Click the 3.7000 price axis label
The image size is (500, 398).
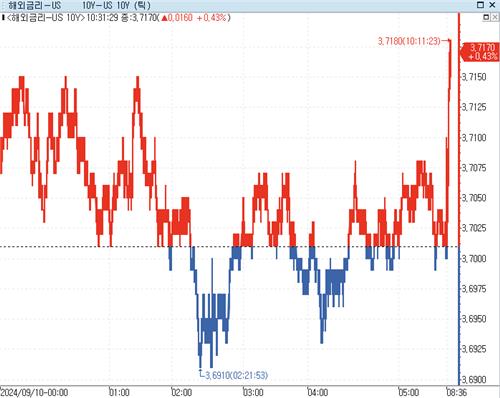(x=474, y=258)
